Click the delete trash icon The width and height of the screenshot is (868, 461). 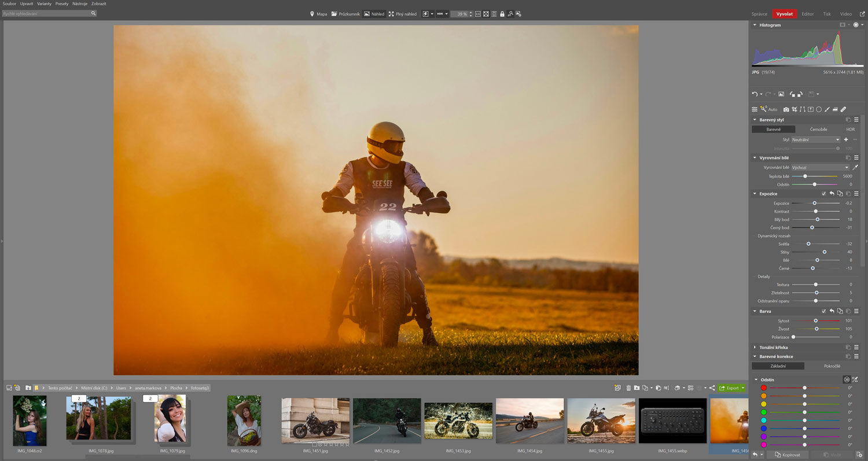coord(628,388)
